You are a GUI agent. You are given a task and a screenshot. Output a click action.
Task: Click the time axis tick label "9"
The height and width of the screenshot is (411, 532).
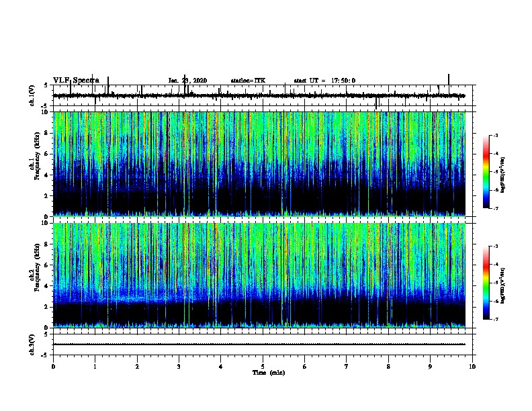pos(430,367)
